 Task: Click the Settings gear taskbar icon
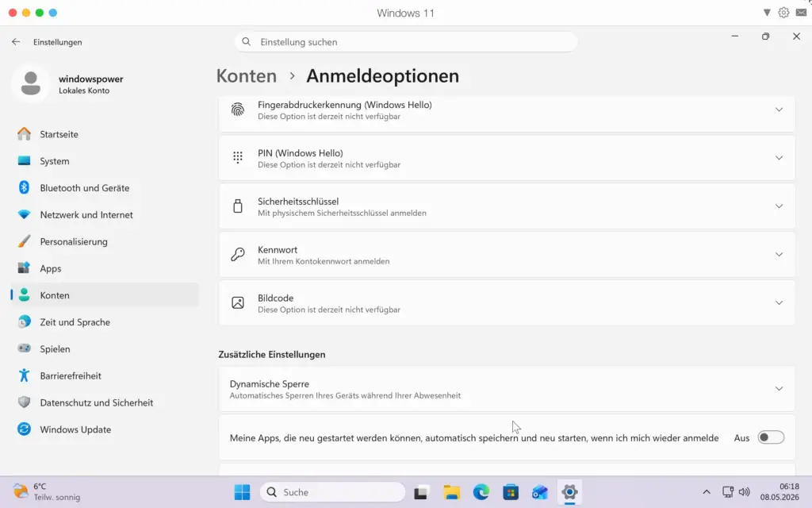(569, 492)
